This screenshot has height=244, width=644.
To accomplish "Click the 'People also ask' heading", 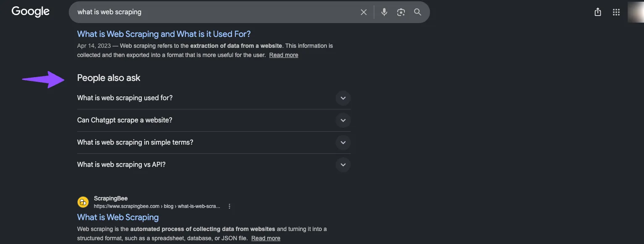I will click(x=109, y=78).
